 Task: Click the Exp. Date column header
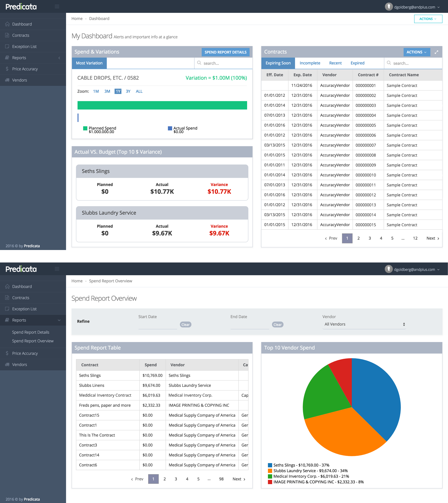303,75
